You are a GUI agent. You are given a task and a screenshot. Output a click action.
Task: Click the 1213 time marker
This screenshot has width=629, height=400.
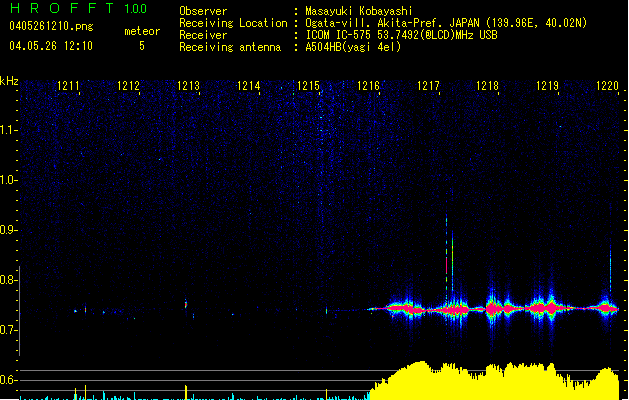click(188, 86)
